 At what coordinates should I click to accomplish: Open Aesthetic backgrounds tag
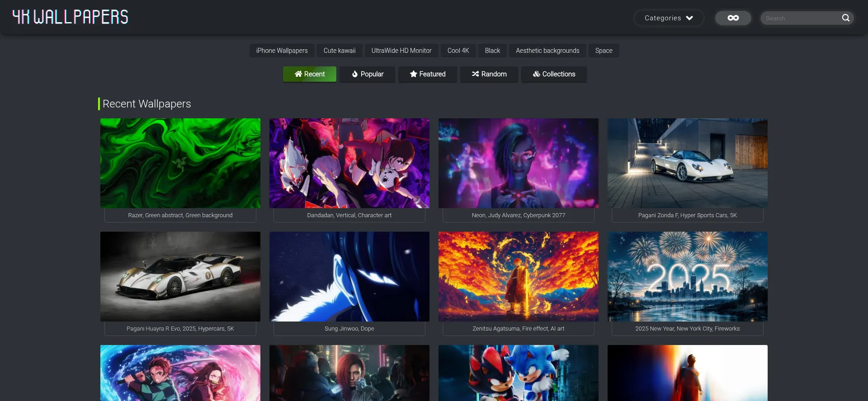(547, 51)
